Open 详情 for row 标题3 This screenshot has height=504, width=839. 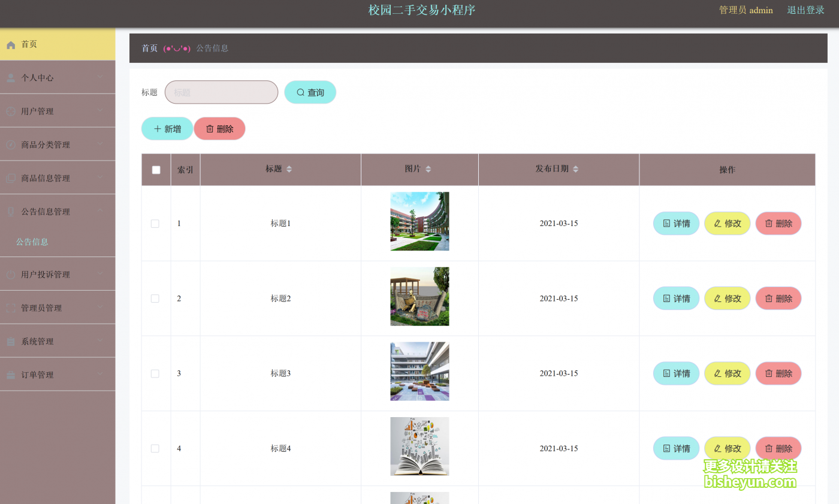point(676,373)
